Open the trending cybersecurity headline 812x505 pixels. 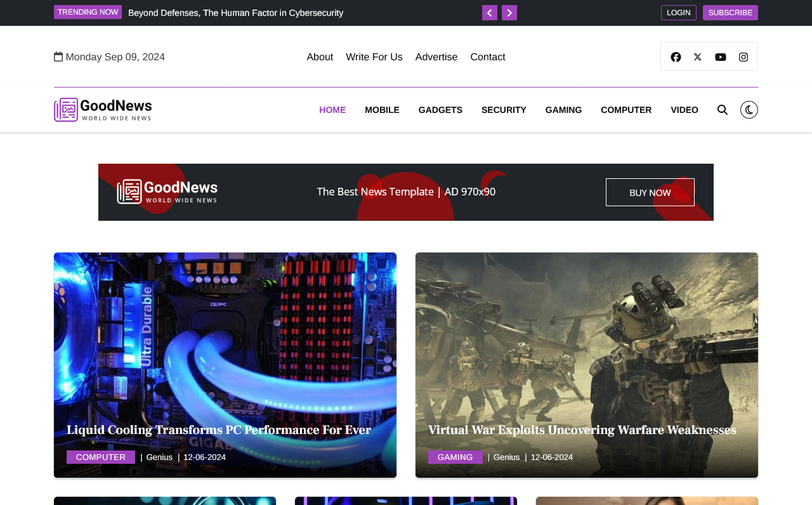pos(235,13)
